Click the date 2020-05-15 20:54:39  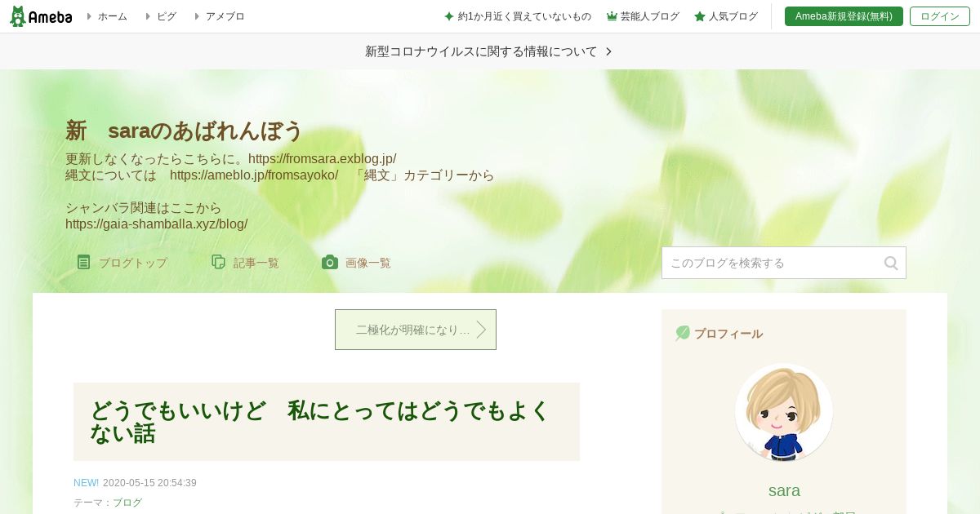(x=149, y=483)
